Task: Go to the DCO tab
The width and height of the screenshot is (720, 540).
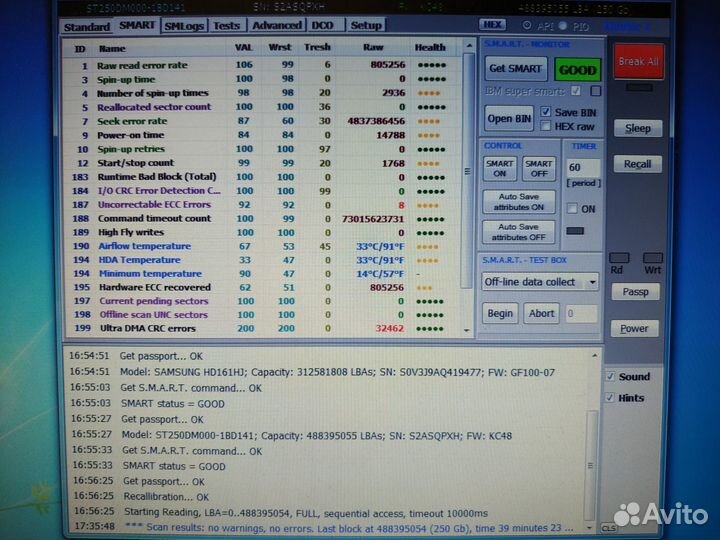Action: tap(323, 25)
